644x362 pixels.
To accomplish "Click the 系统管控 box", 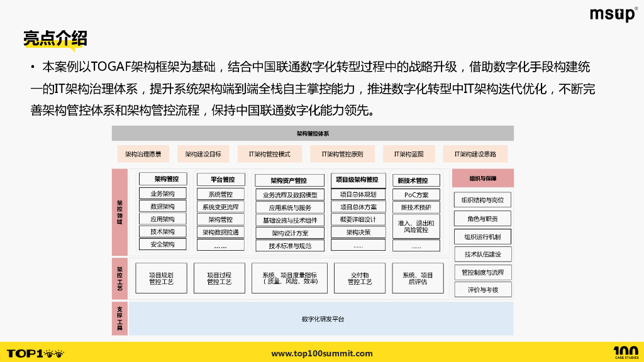I will pos(221,194).
